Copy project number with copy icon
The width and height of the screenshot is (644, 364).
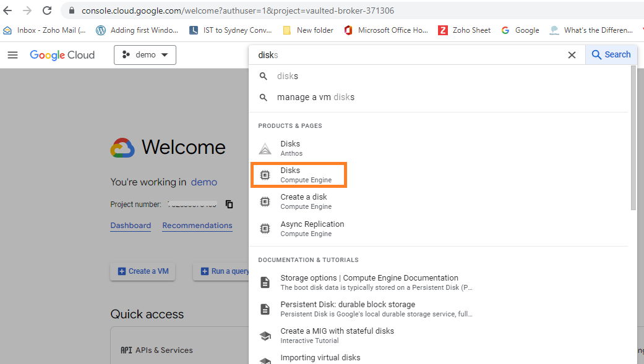tap(230, 204)
